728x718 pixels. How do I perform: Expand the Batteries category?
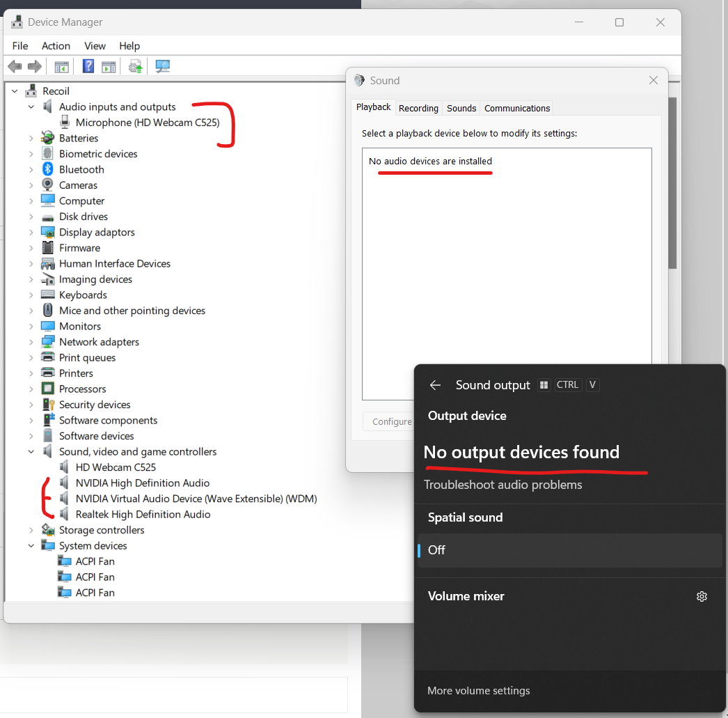click(x=31, y=139)
